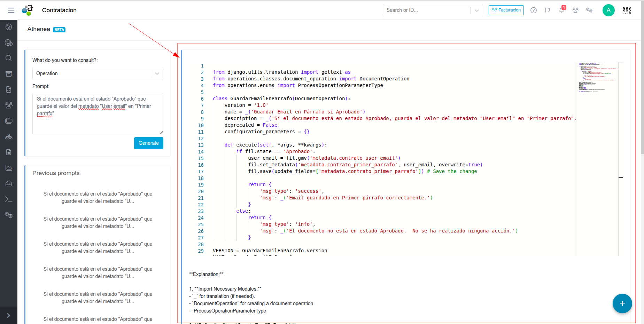The image size is (644, 324).
Task: Open the settings gears icon in the header
Action: coord(589,10)
